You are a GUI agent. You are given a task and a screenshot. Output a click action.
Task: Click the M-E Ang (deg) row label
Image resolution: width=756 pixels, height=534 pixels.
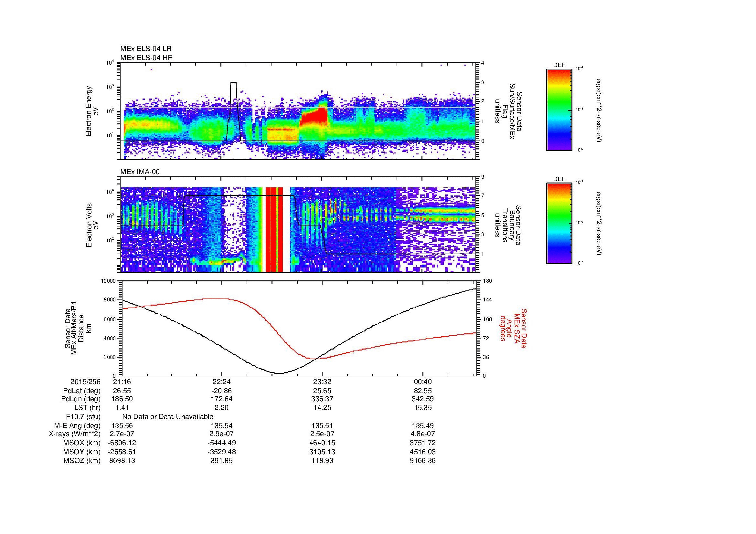coord(78,426)
